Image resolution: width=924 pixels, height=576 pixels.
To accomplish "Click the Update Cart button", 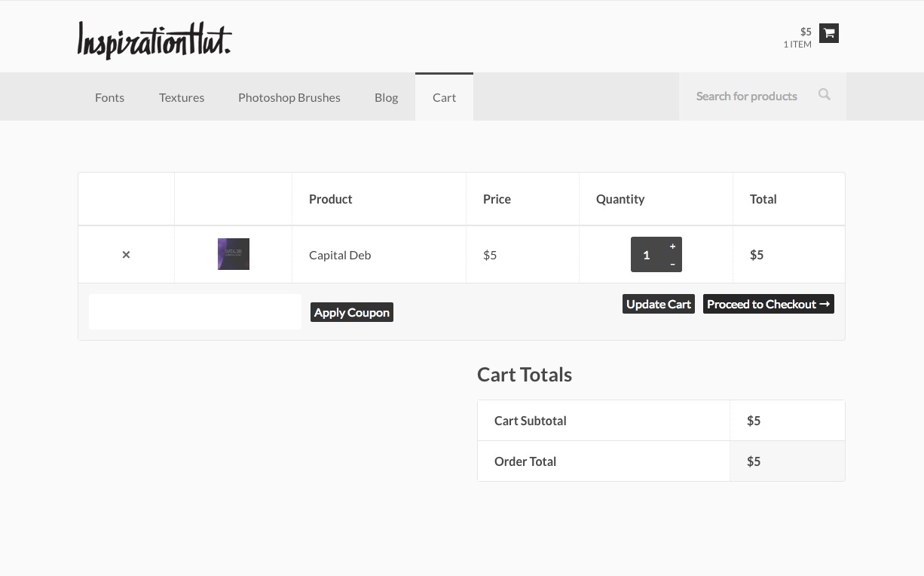I will click(x=658, y=304).
